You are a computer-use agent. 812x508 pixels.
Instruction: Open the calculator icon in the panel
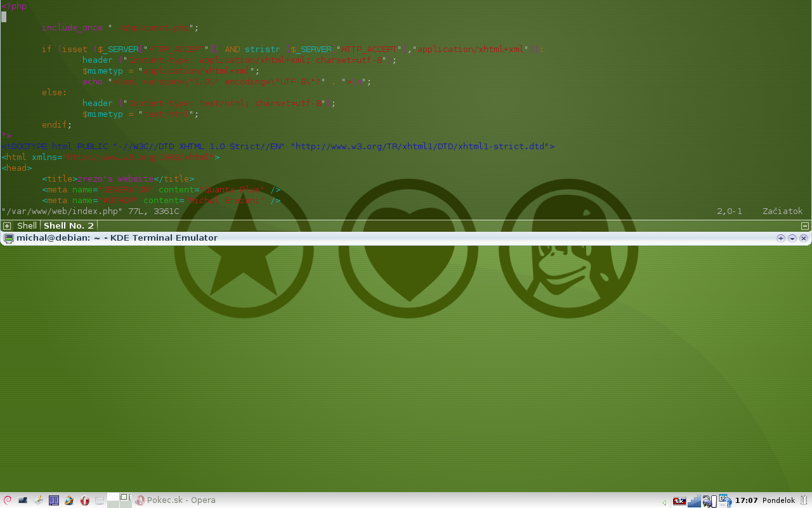(x=100, y=500)
